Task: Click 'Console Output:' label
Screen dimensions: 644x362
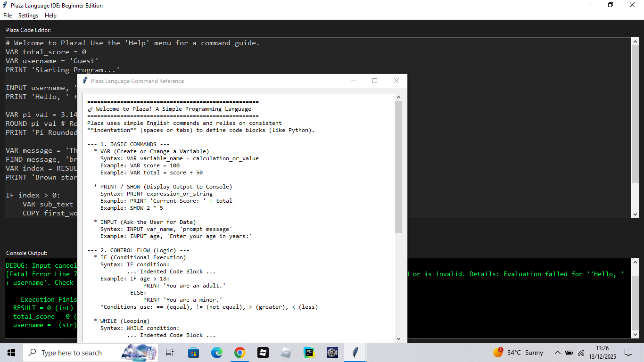Action: point(27,253)
